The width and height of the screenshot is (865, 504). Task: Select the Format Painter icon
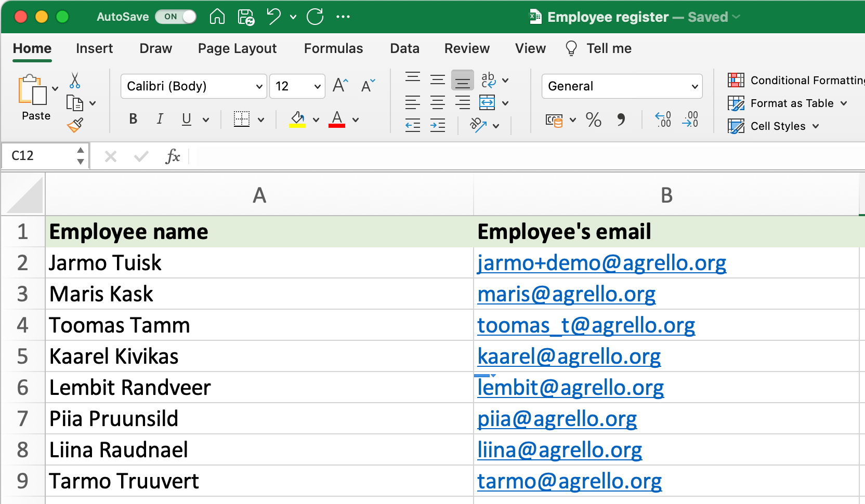coord(75,125)
